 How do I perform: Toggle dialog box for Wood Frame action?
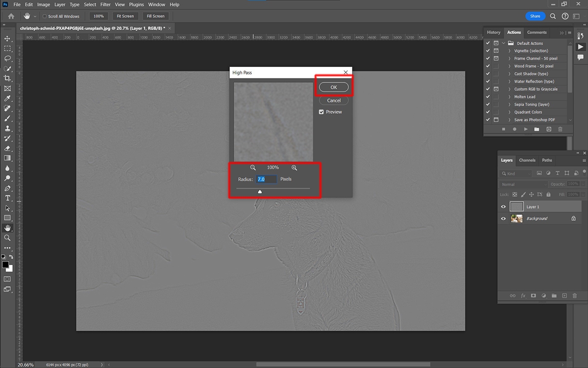click(496, 66)
